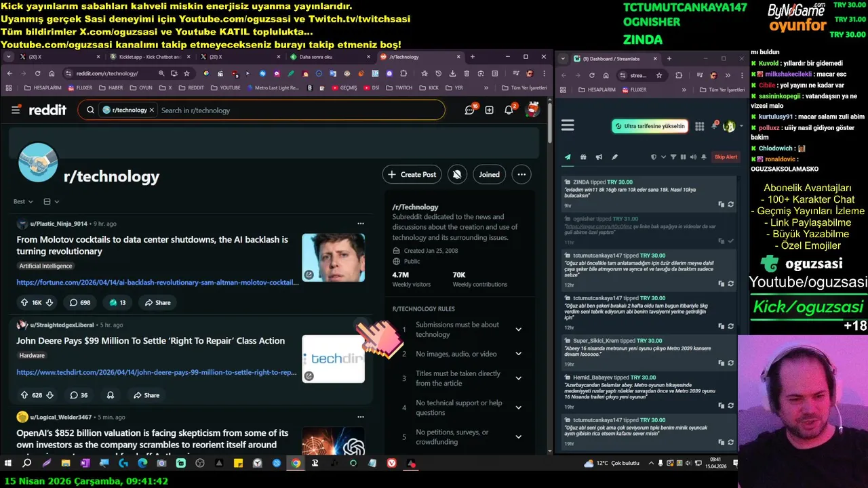Screen dimensions: 868x488
Task: Open YOUTUBE bookmark folder
Action: [225, 87]
